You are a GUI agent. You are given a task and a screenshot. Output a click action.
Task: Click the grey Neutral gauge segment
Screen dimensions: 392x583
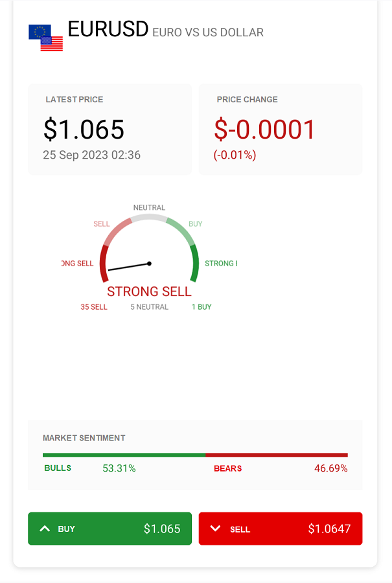(x=149, y=218)
